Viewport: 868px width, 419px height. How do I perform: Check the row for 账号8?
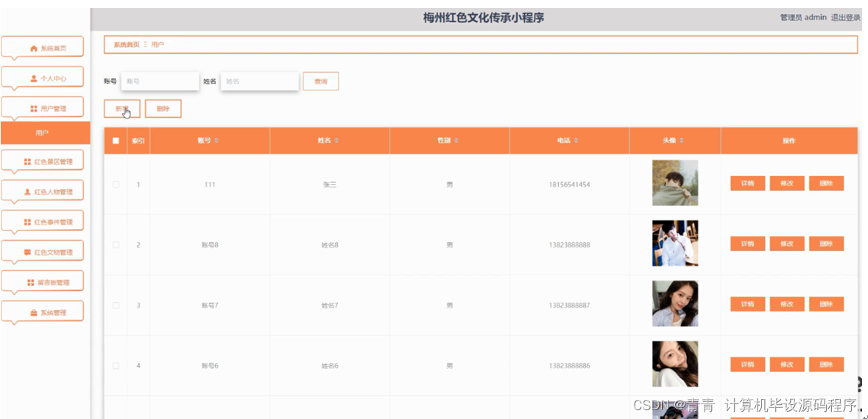116,244
